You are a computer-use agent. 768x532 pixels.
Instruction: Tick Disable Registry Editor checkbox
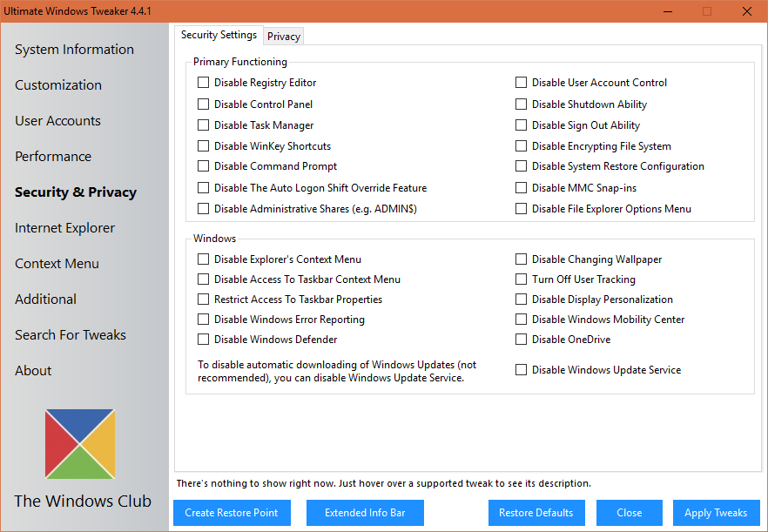coord(203,83)
